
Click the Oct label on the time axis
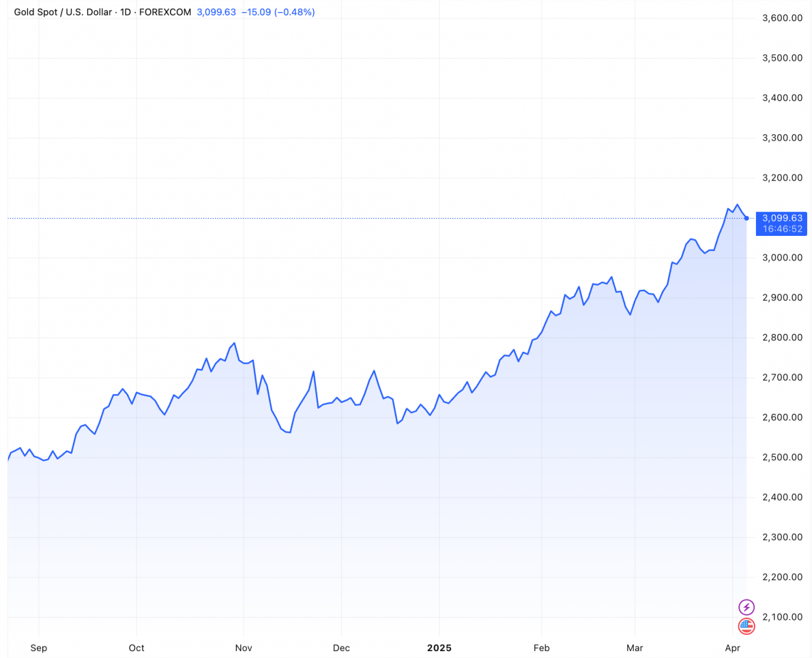pyautogui.click(x=136, y=648)
